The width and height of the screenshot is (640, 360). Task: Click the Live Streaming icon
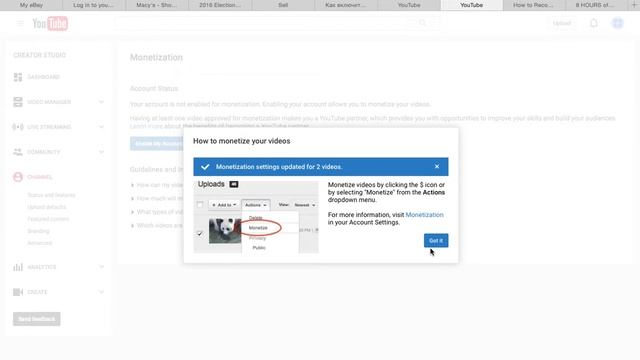pyautogui.click(x=18, y=127)
